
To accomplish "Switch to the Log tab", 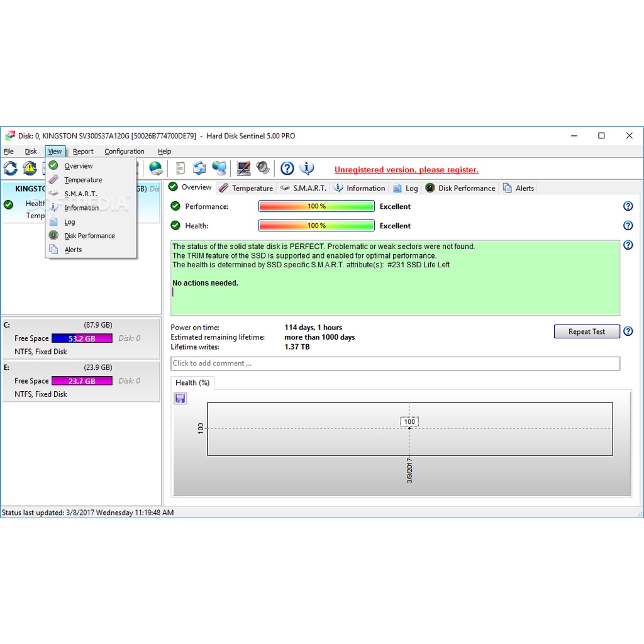I will click(406, 188).
